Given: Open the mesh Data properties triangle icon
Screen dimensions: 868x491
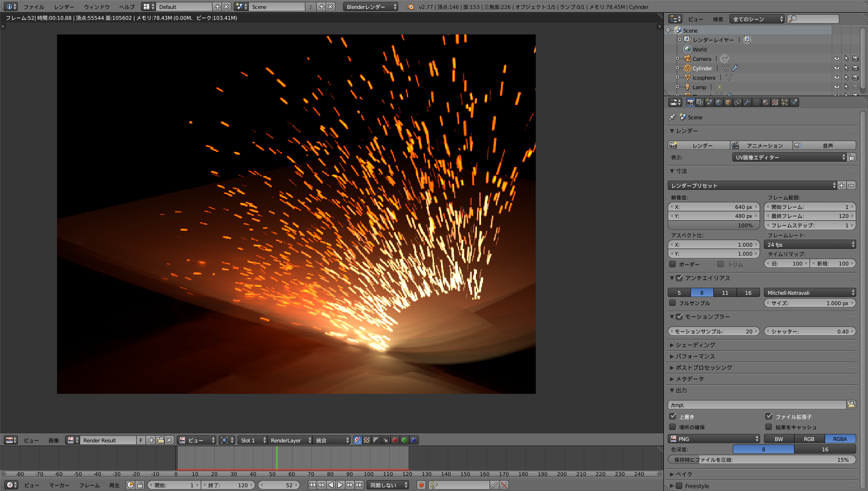Looking at the screenshot, I should [x=756, y=102].
